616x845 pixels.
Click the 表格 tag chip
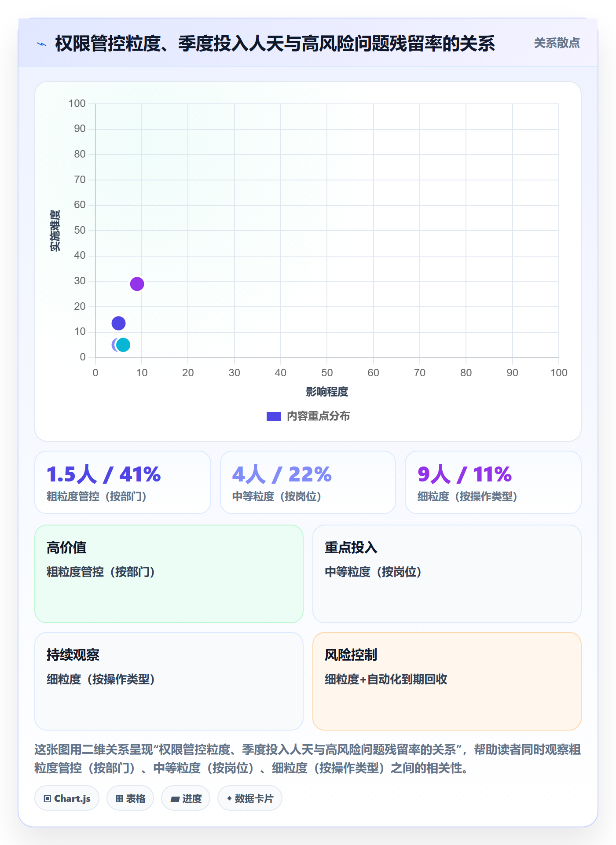130,798
